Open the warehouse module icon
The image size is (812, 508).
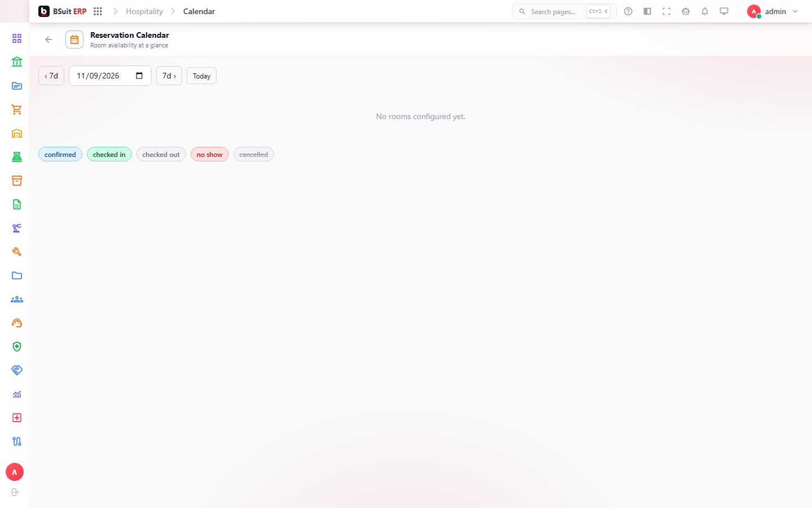click(17, 133)
